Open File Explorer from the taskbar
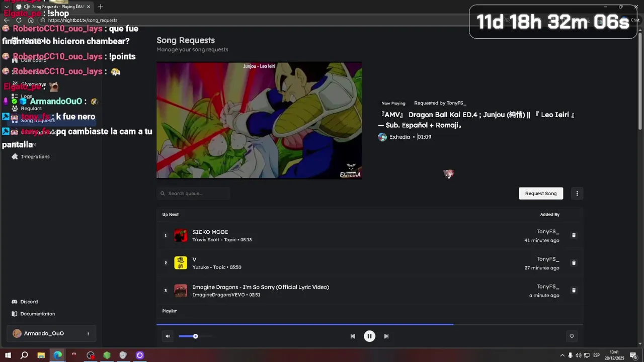Screen dimensions: 644x362 click(41, 355)
